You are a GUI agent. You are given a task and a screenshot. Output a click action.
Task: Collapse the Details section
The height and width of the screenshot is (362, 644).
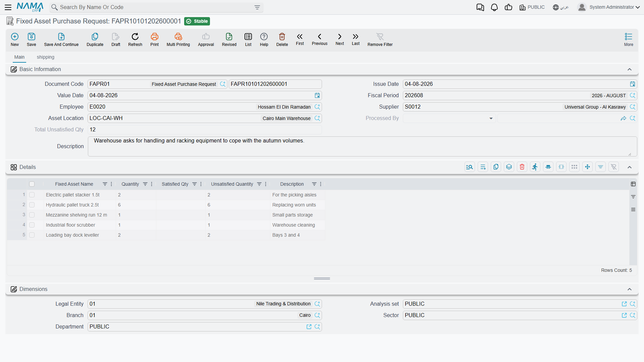(x=630, y=167)
